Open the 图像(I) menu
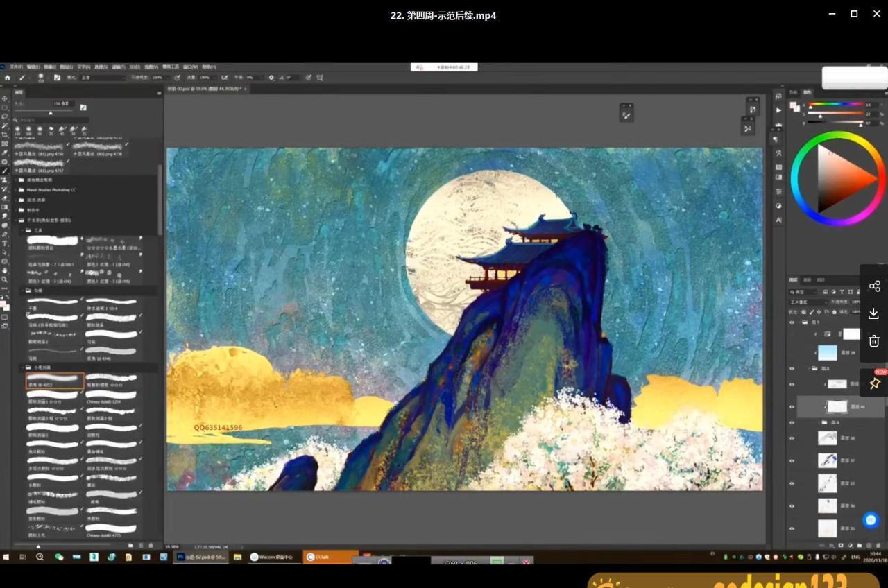The width and height of the screenshot is (888, 588). (x=50, y=67)
